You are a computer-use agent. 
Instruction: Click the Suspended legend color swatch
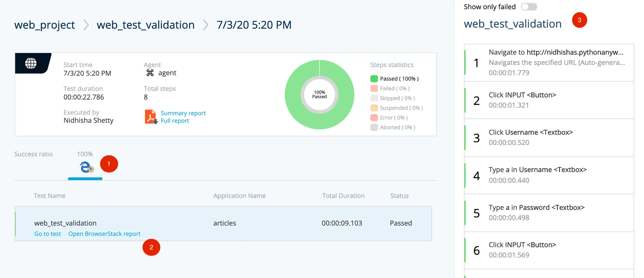(x=374, y=108)
